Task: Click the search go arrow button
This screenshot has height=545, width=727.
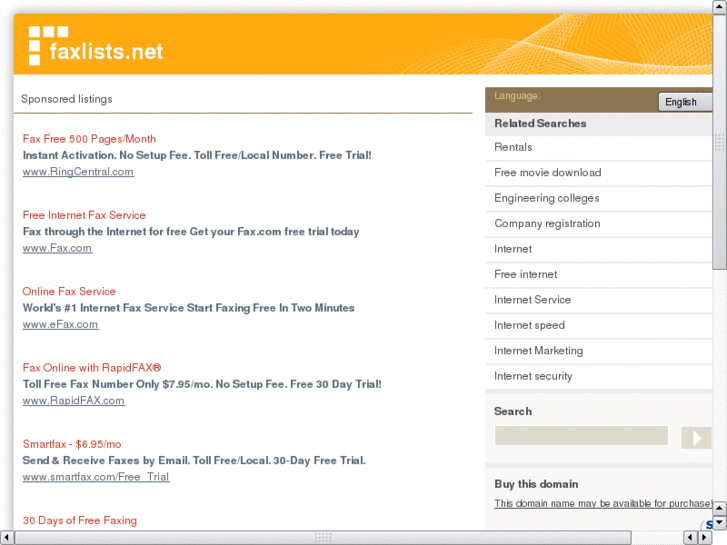Action: 696,437
